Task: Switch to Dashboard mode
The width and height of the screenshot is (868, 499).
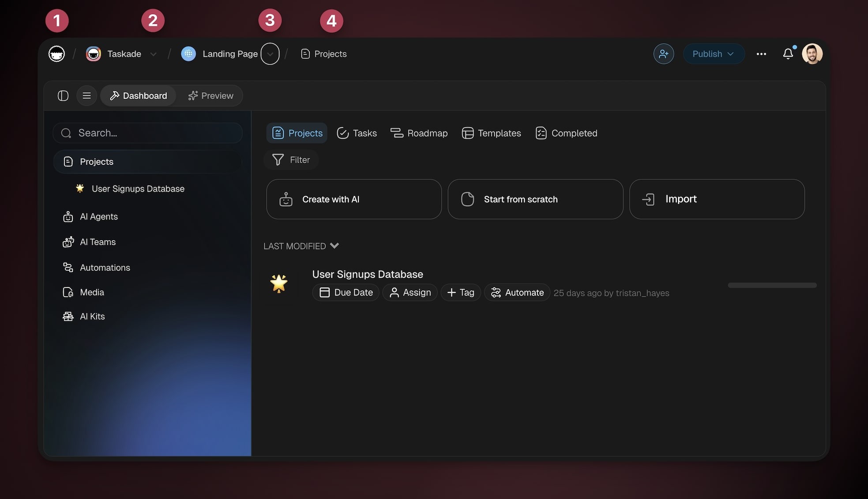Action: click(139, 96)
